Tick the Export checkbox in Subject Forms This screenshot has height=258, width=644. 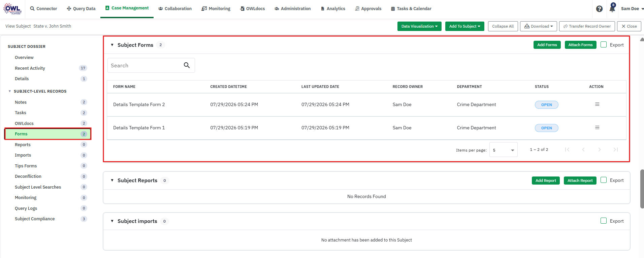[604, 44]
